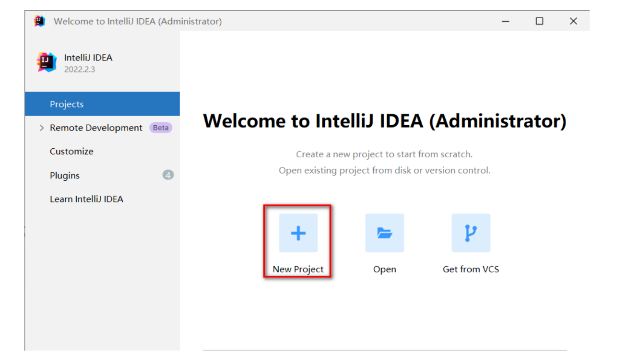Viewport: 628px width, 364px height.
Task: Maximize the Welcome window
Action: click(539, 21)
